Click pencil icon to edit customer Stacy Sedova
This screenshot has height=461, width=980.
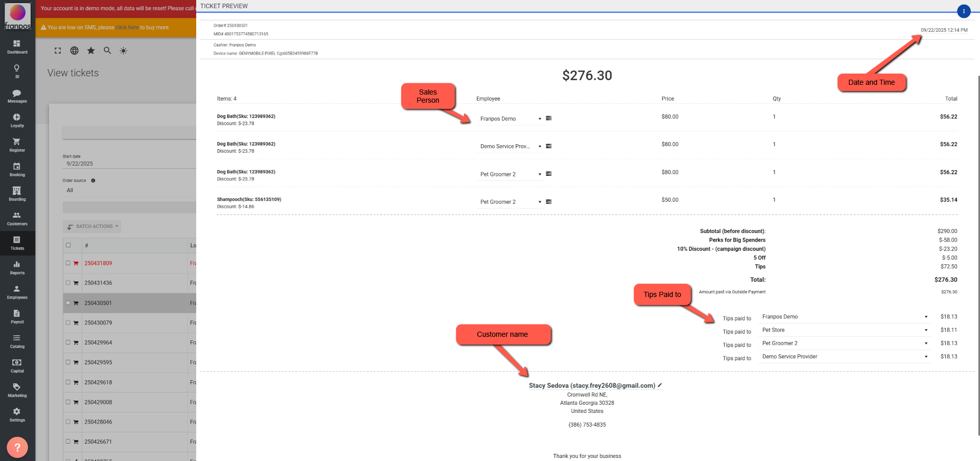660,385
